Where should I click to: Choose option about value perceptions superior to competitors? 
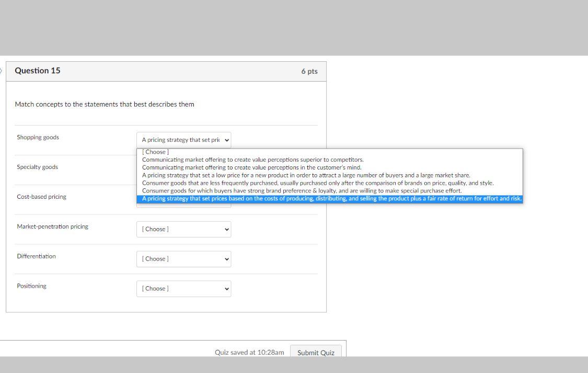(330, 160)
